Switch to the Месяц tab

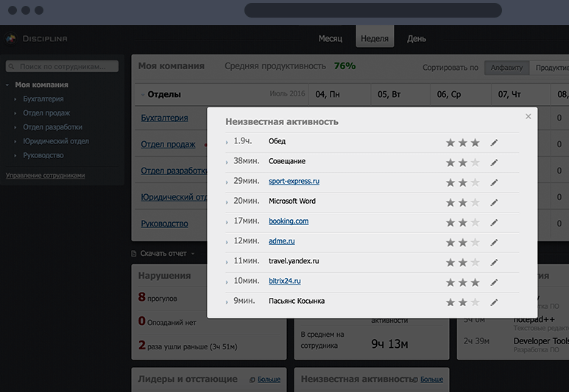[x=331, y=38]
